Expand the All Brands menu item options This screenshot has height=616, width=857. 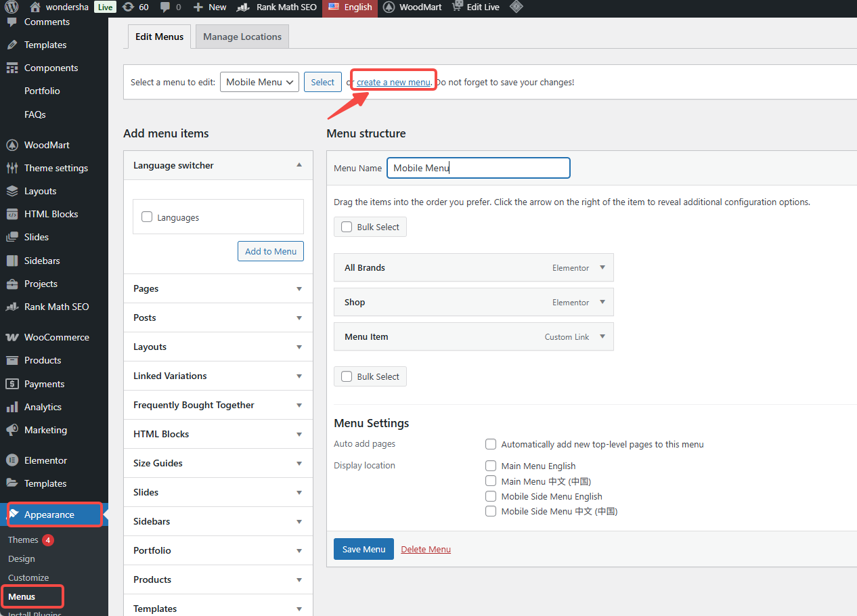(602, 267)
